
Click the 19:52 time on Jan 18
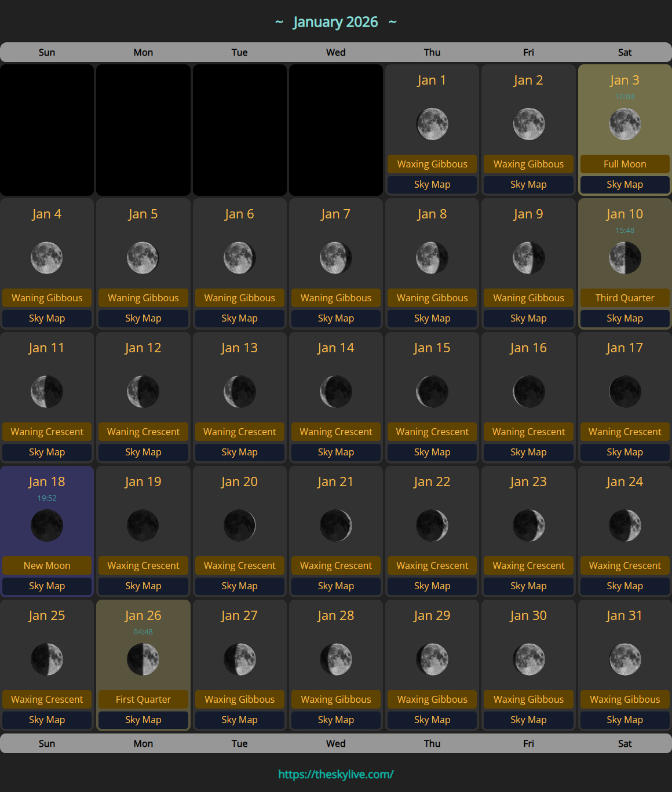[48, 498]
